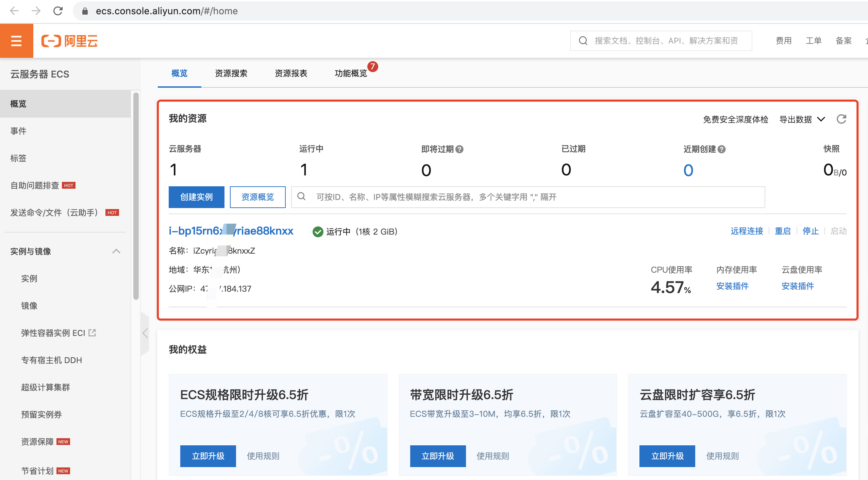Click the browser forward arrow
Image resolution: width=868 pixels, height=480 pixels.
coord(36,11)
